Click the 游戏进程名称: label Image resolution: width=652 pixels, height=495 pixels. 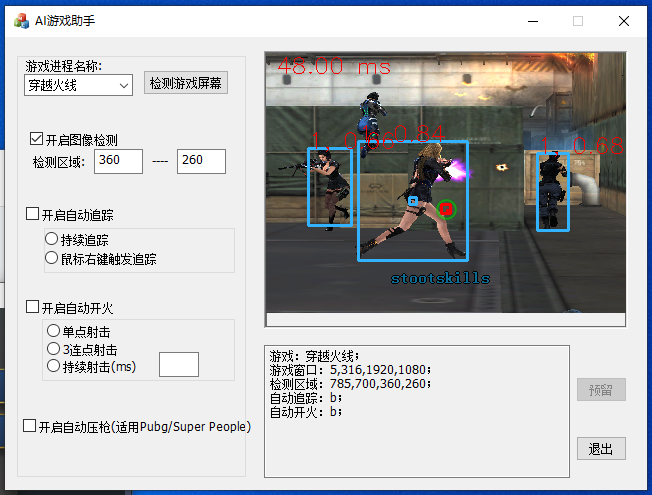(x=64, y=66)
